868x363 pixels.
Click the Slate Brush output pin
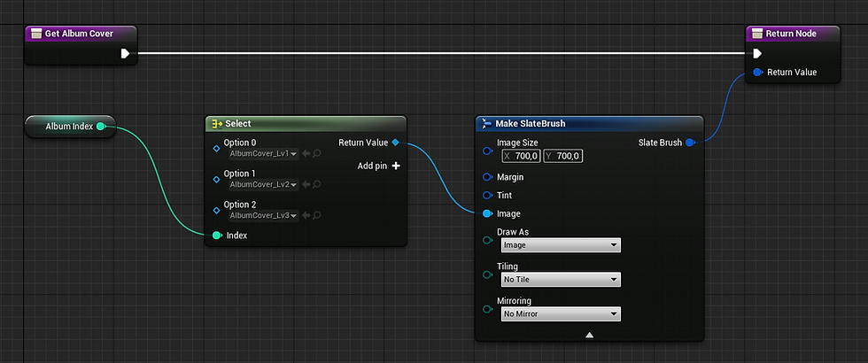(690, 142)
